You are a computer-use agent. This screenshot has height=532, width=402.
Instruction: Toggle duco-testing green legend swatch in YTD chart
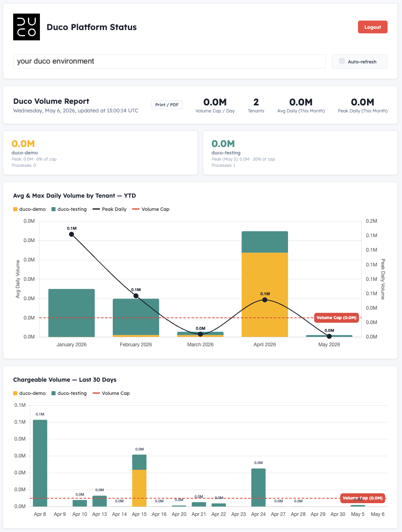(x=53, y=209)
